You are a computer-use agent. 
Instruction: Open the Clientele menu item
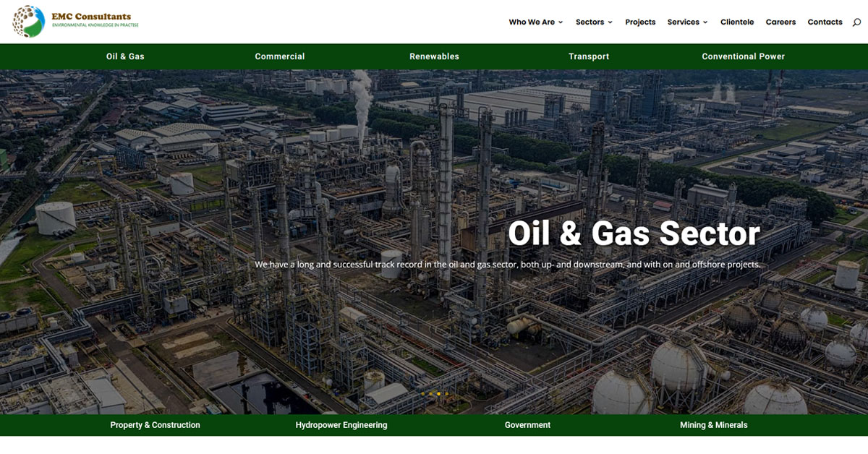point(737,22)
